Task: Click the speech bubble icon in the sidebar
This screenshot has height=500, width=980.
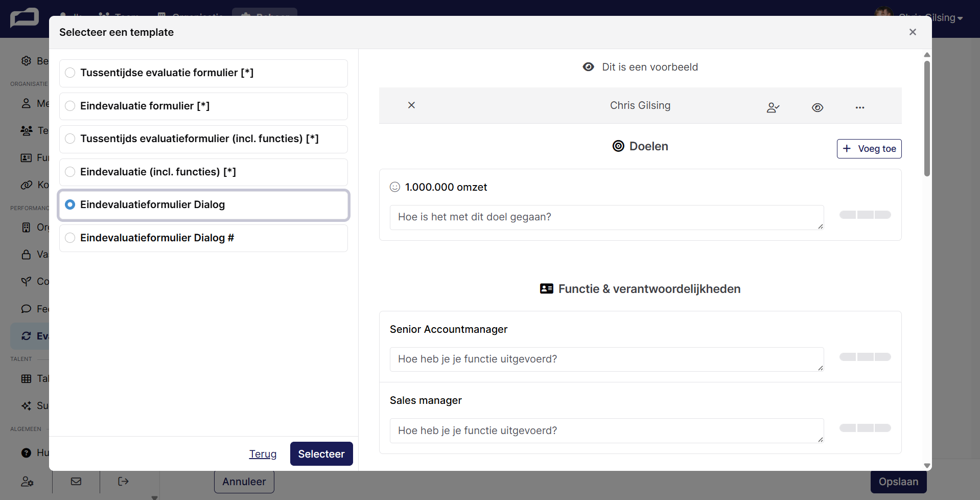Action: (26, 309)
